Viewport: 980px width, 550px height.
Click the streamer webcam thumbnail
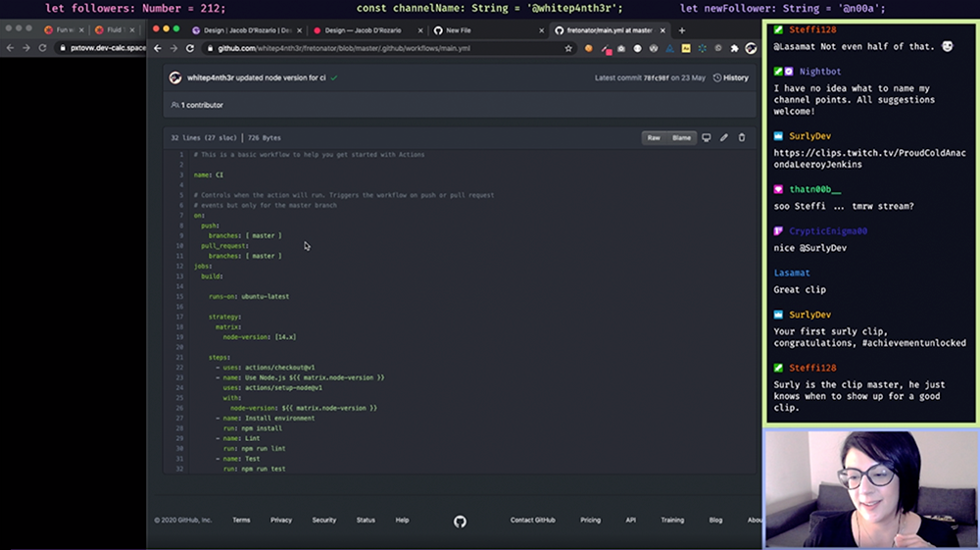click(870, 489)
